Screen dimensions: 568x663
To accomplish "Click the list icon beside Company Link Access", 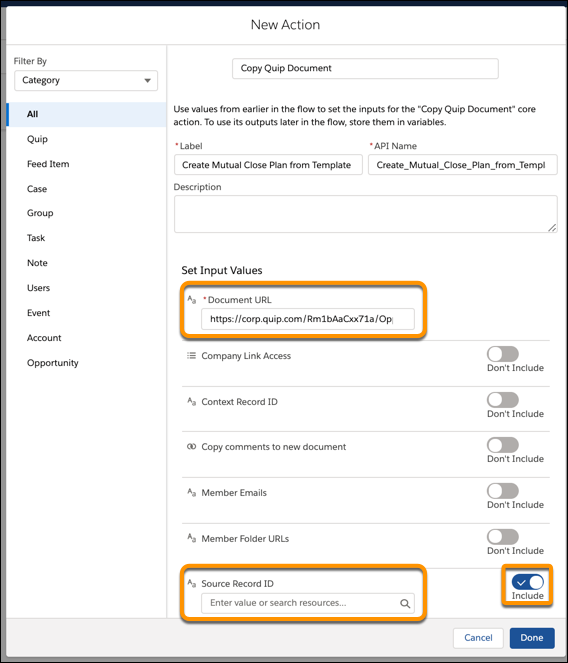I will (192, 356).
